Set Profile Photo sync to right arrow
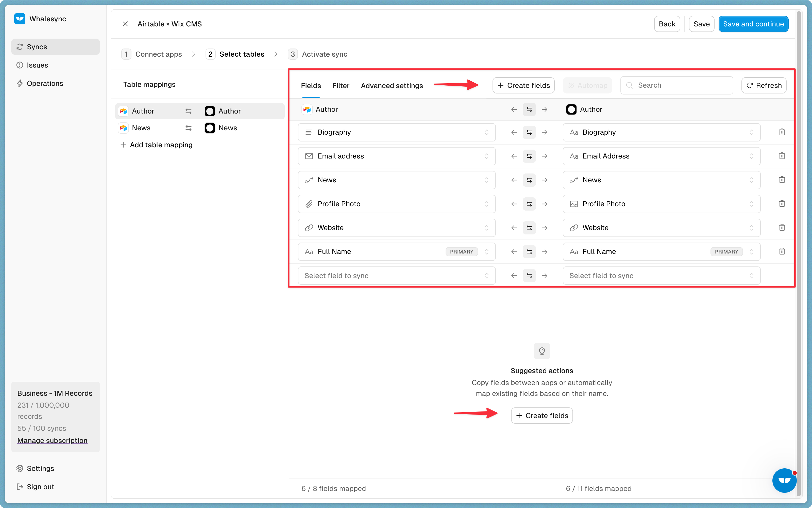 (545, 204)
